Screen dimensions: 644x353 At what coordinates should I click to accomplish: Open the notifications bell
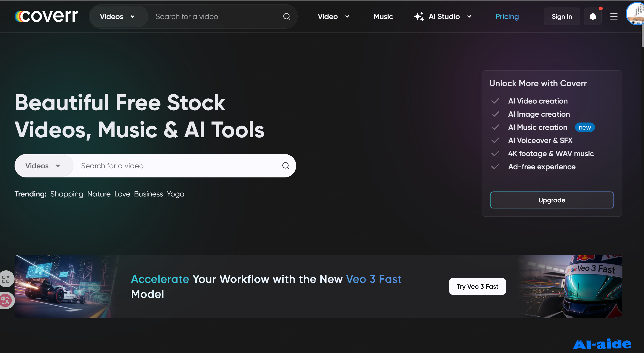tap(593, 16)
